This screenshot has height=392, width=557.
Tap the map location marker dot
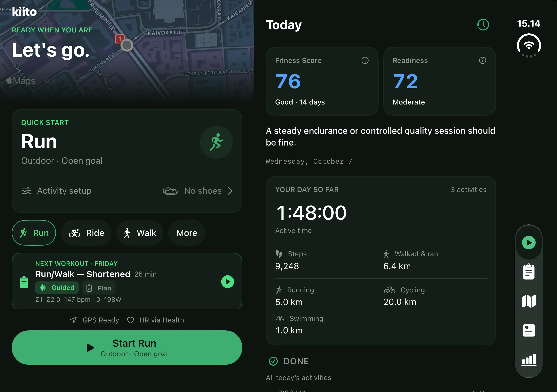click(127, 45)
